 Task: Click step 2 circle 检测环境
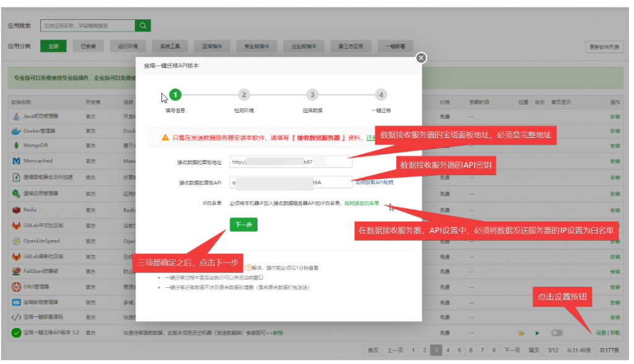244,95
